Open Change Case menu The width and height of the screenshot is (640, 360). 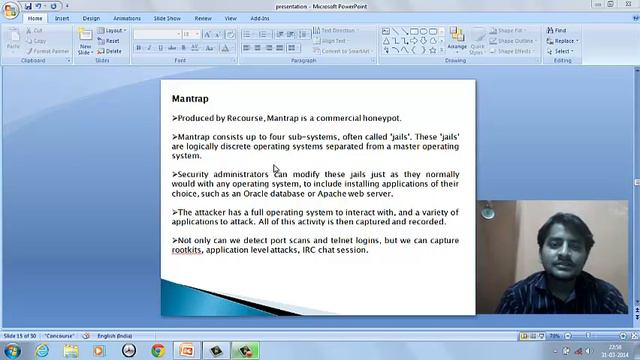(x=209, y=48)
